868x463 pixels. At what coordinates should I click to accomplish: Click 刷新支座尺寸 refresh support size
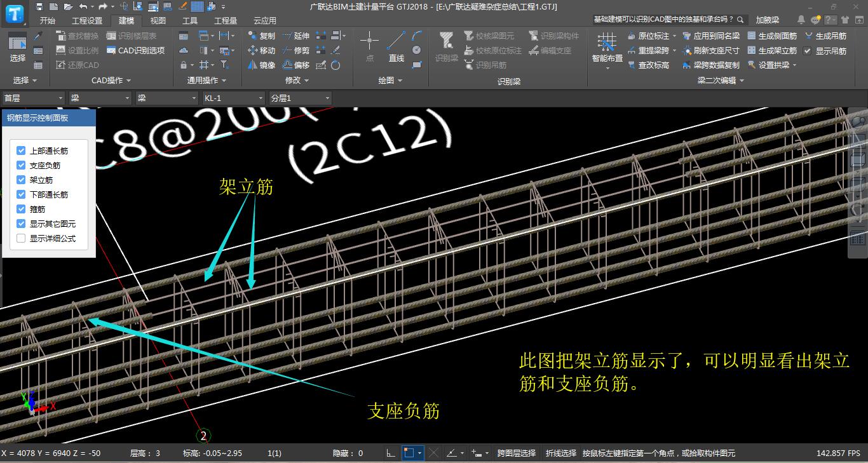pos(711,50)
